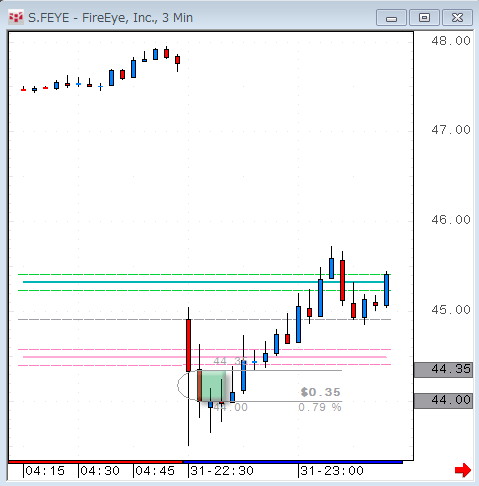Screen dimensions: 479x486
Task: Click the blue session bar on timeline
Action: pos(293,462)
